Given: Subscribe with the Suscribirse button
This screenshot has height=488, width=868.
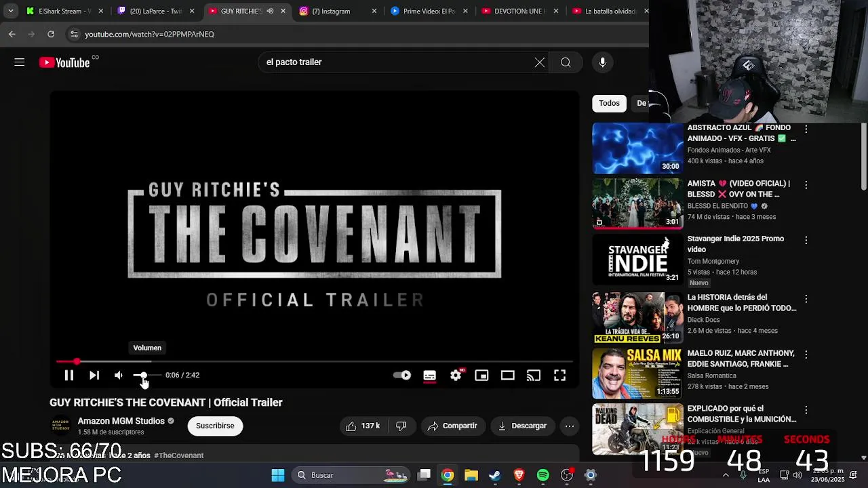Looking at the screenshot, I should coord(215,426).
